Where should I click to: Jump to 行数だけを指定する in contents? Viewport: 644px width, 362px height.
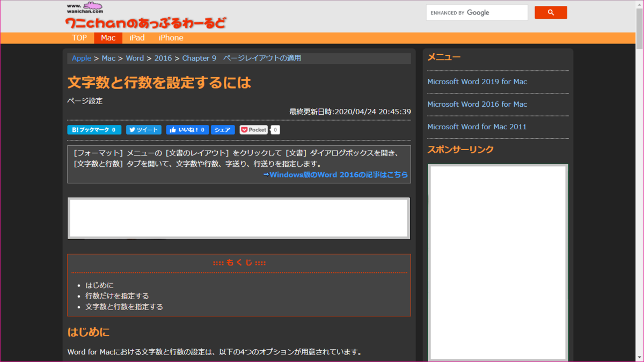[117, 296]
